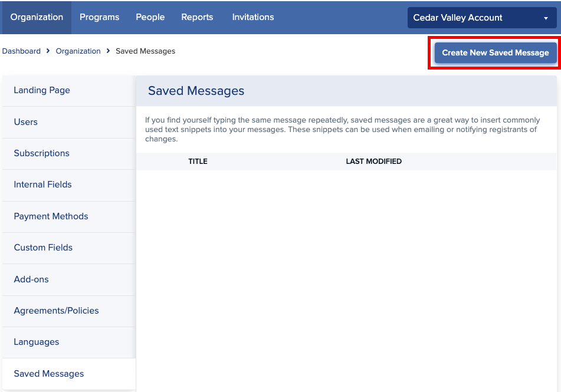This screenshot has width=561, height=392.
Task: Open the People tab
Action: pos(150,17)
